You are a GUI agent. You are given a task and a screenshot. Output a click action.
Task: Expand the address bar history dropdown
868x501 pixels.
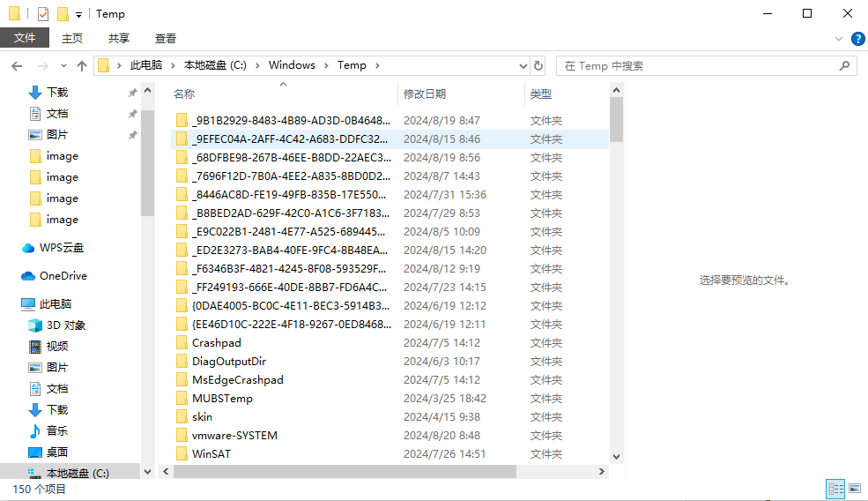click(523, 66)
